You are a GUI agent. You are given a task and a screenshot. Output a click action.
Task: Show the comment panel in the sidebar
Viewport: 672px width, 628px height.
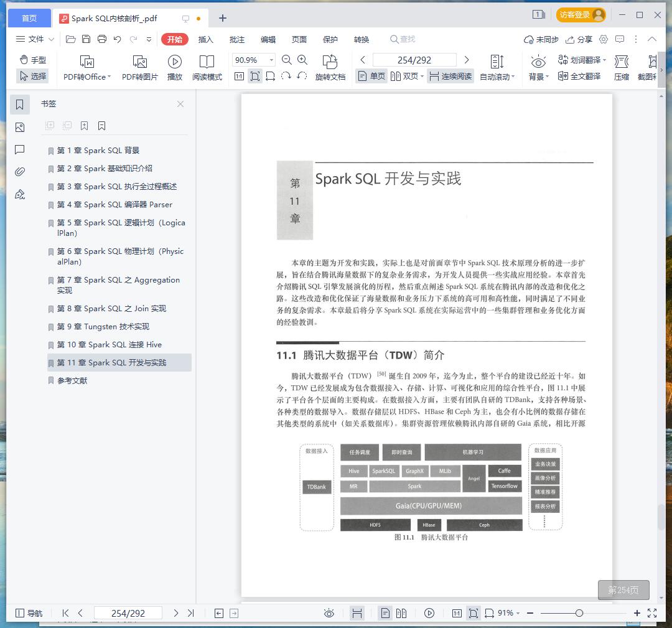[20, 149]
